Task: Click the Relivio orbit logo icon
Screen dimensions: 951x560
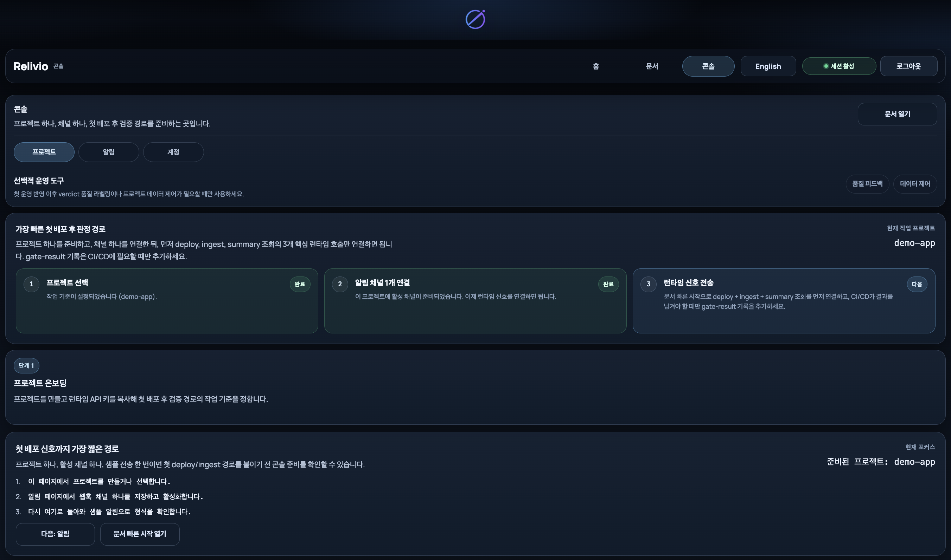Action: click(x=475, y=19)
